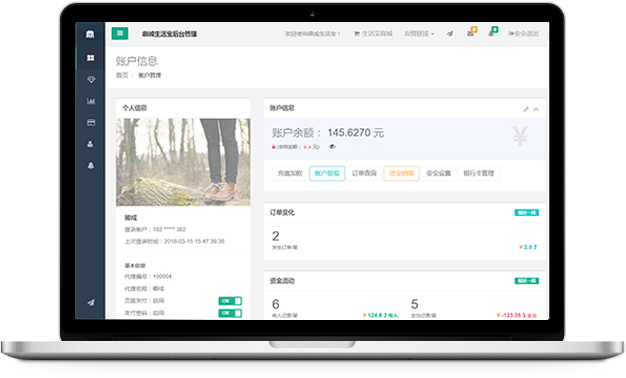The width and height of the screenshot is (626, 378).
Task: Click the 安全退出 logout link
Action: coord(523,34)
